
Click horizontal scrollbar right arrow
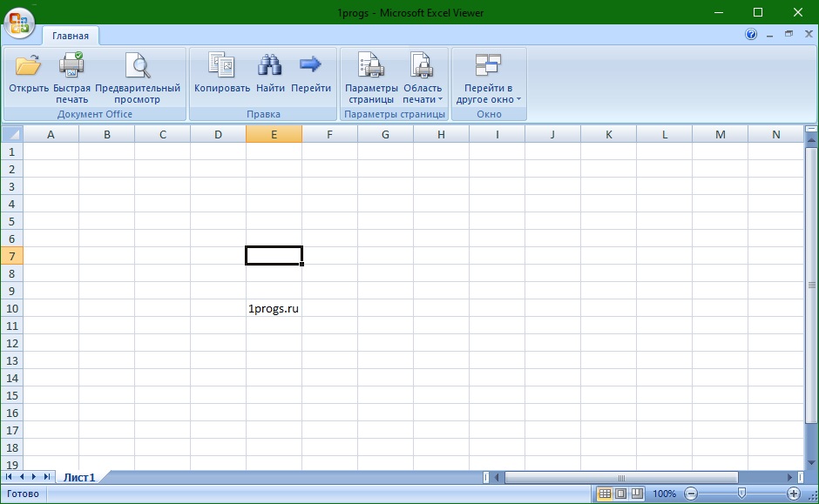coord(789,477)
